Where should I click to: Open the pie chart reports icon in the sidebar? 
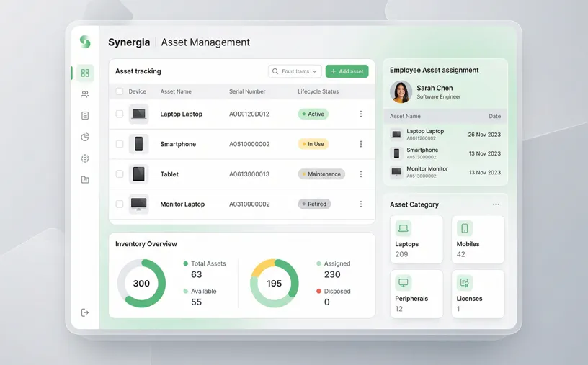coord(85,137)
